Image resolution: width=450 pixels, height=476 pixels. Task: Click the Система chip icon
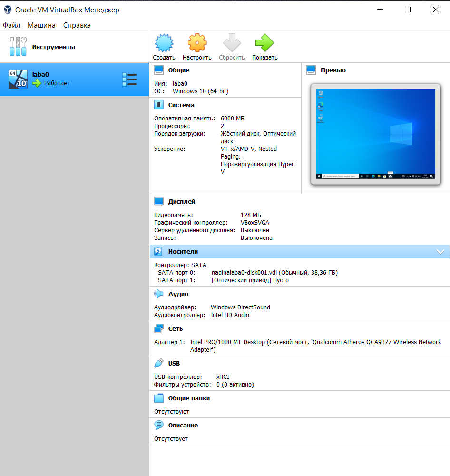(x=159, y=105)
